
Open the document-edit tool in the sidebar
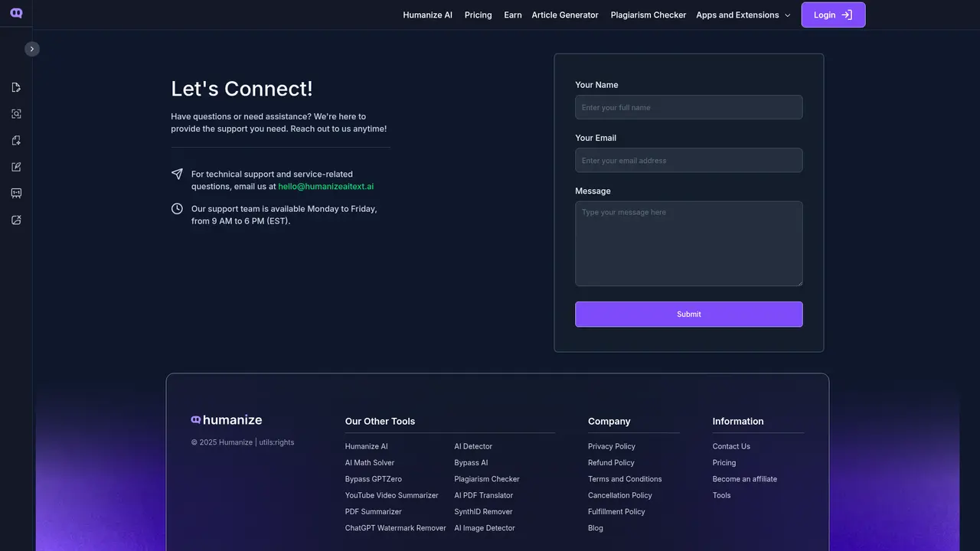tap(16, 87)
